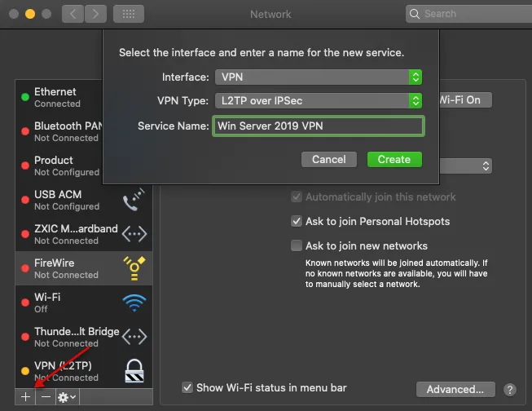The image size is (532, 411).
Task: Open Advanced network settings
Action: point(455,389)
